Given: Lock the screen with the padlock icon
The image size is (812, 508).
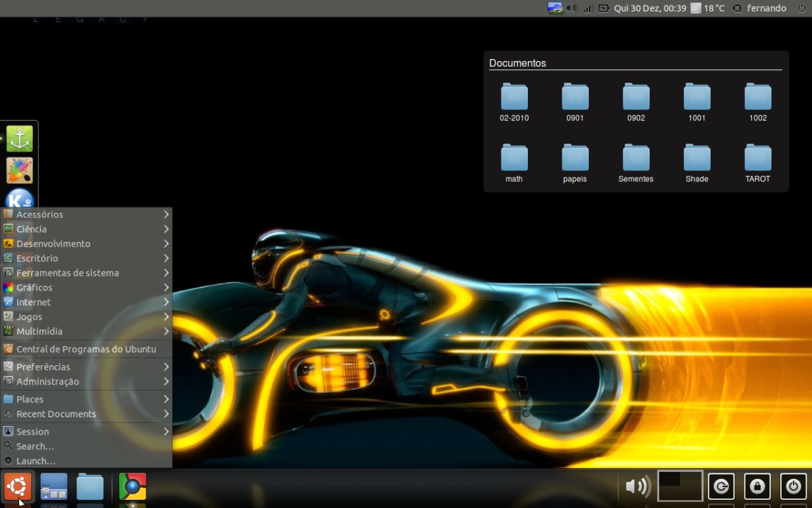Looking at the screenshot, I should tap(757, 486).
